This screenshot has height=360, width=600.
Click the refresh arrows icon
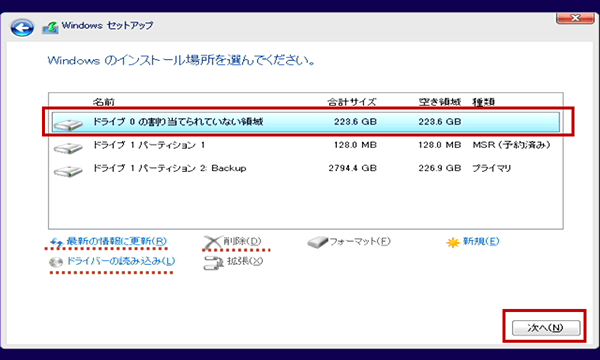[57, 242]
